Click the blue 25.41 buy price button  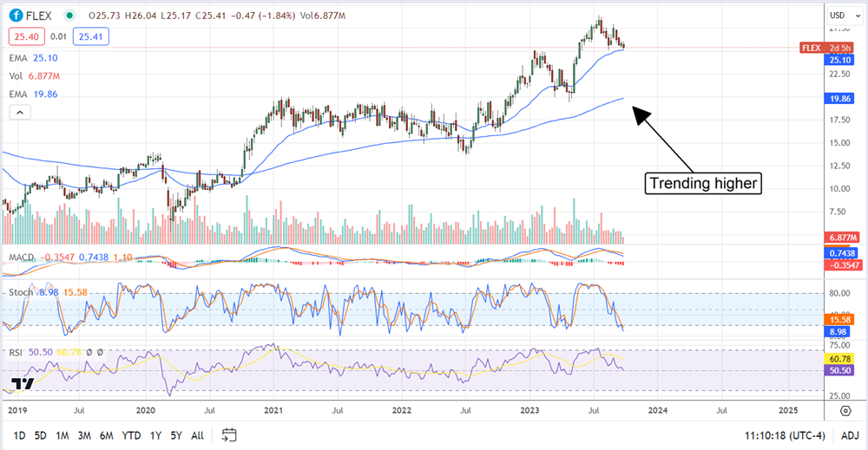[x=92, y=36]
